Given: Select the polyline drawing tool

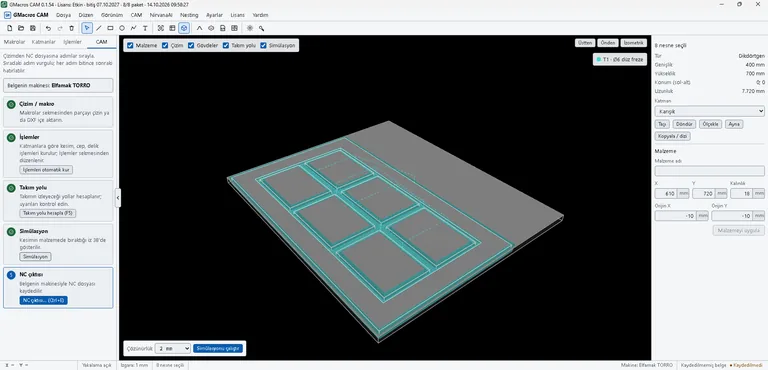Looking at the screenshot, I should tap(133, 28).
